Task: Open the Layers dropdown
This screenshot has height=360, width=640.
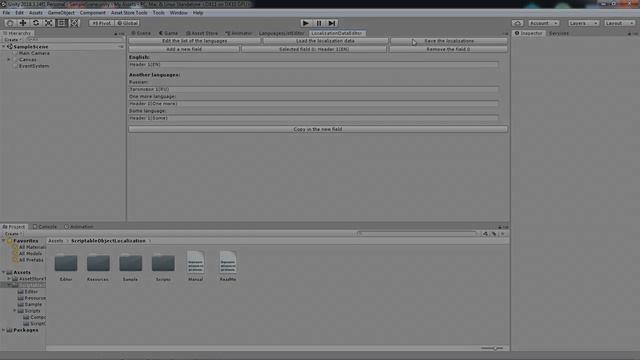Action: tap(583, 23)
